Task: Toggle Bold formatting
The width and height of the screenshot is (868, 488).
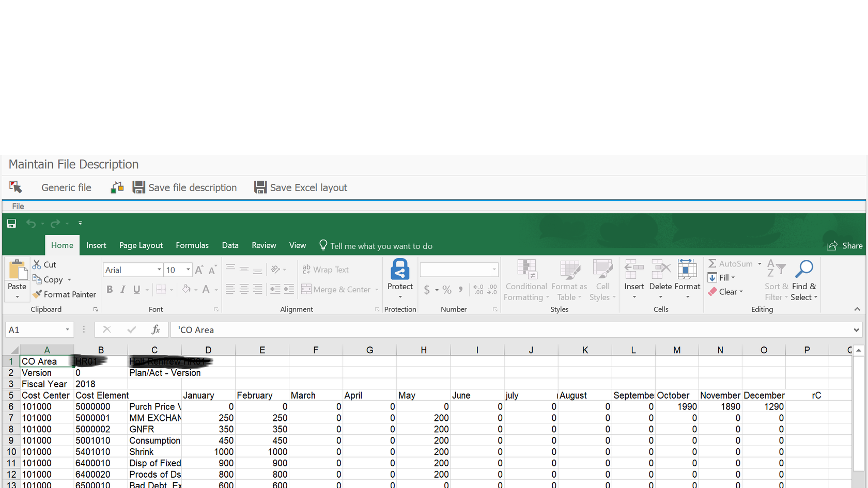Action: 110,290
